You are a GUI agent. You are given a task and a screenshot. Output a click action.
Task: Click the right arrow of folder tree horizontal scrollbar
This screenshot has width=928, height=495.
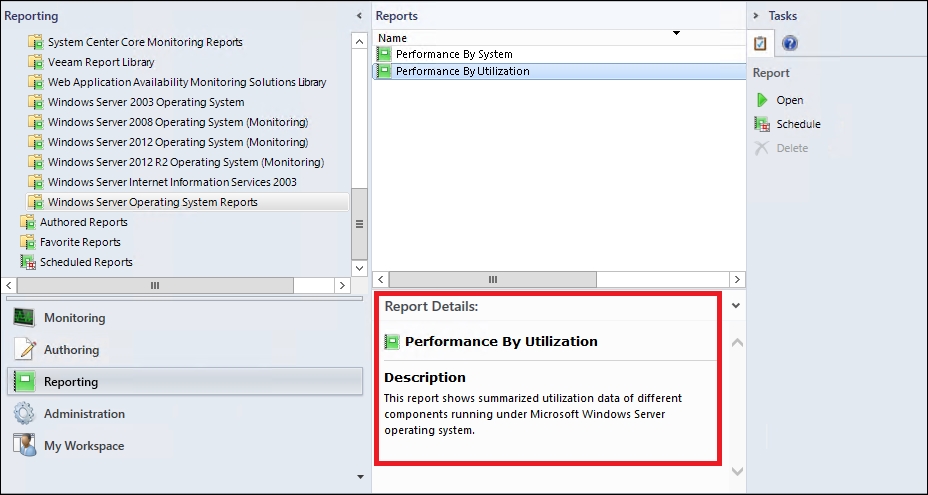point(342,285)
